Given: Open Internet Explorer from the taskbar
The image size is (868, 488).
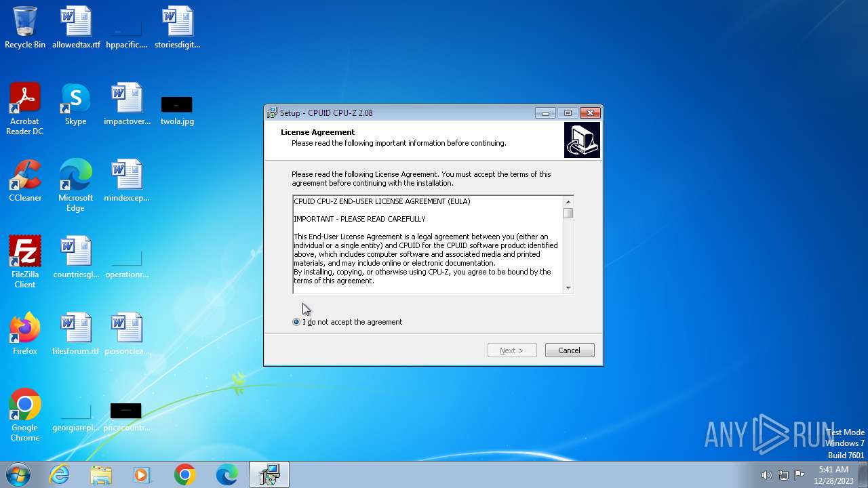Looking at the screenshot, I should [60, 474].
